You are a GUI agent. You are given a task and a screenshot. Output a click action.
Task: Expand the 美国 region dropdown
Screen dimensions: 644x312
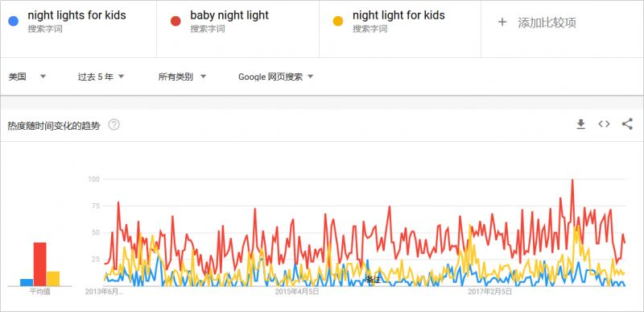(27, 77)
